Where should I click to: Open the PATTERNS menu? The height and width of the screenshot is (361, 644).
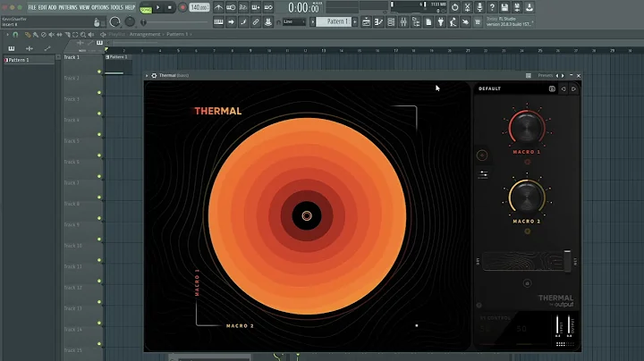pyautogui.click(x=67, y=7)
